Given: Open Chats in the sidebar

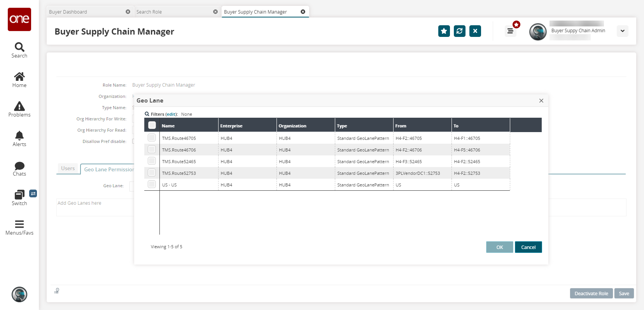Looking at the screenshot, I should (x=19, y=169).
